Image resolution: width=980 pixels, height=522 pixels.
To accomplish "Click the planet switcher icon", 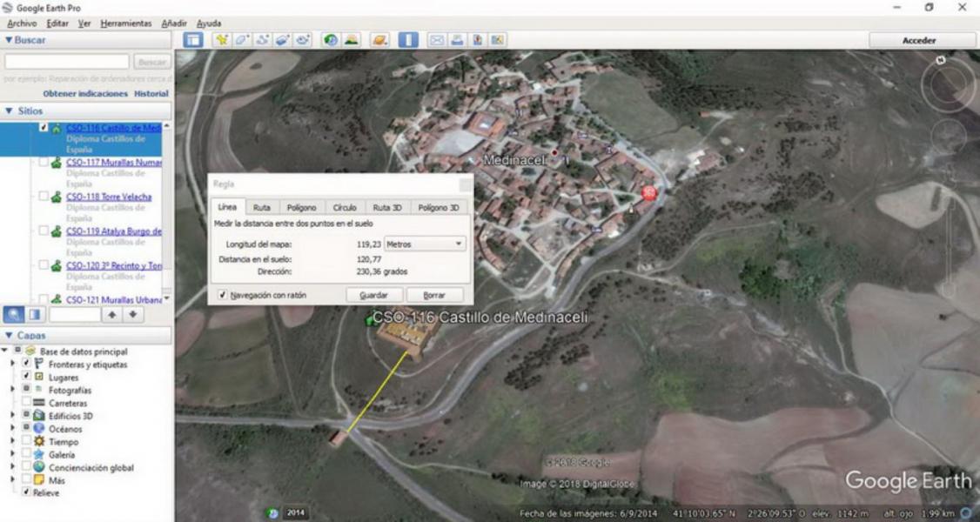I will (379, 40).
